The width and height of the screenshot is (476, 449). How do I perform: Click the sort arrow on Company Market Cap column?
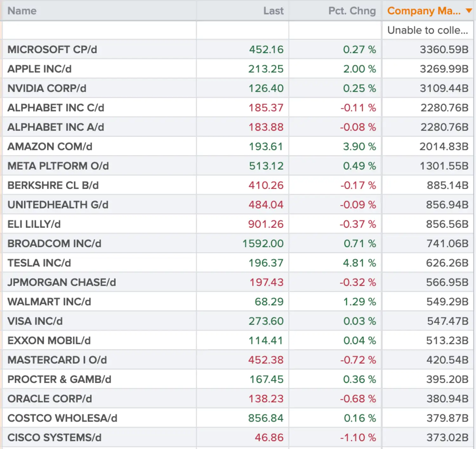[469, 11]
